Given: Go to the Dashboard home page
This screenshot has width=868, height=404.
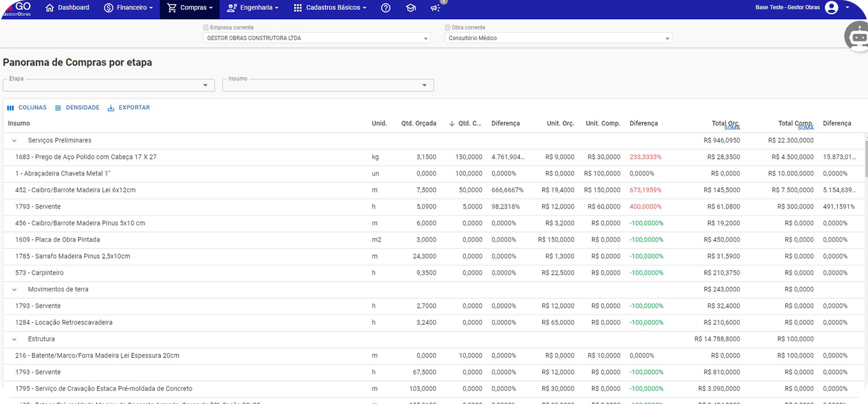Looking at the screenshot, I should 67,8.
